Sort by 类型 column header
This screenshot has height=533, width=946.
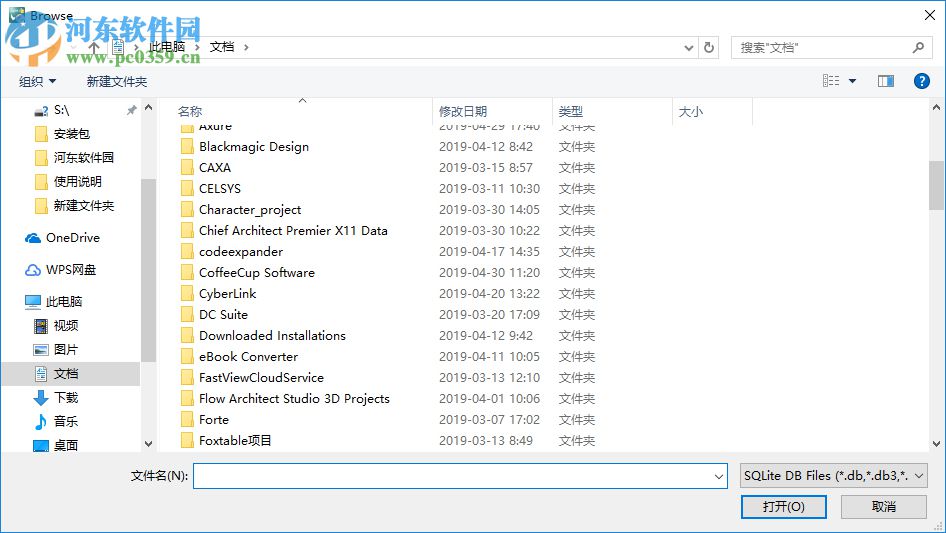click(x=571, y=112)
